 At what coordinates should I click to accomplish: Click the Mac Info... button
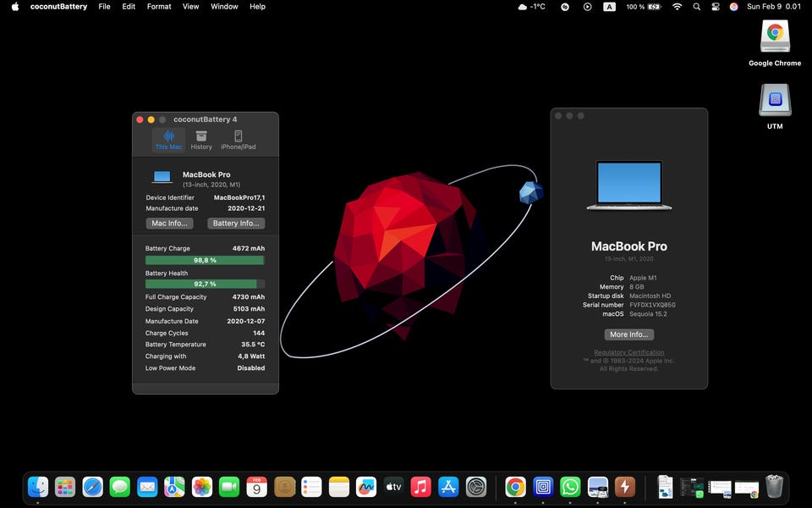tap(169, 223)
